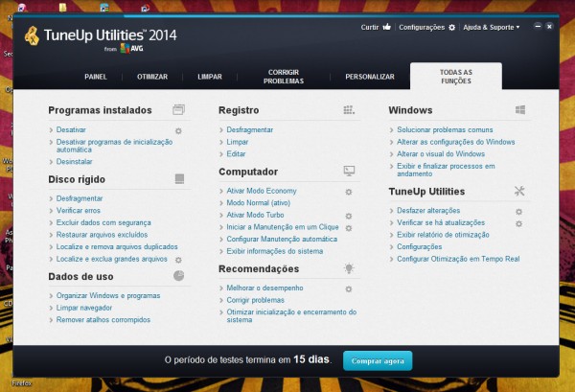Click the Curtir thumbs-up icon

coord(386,27)
